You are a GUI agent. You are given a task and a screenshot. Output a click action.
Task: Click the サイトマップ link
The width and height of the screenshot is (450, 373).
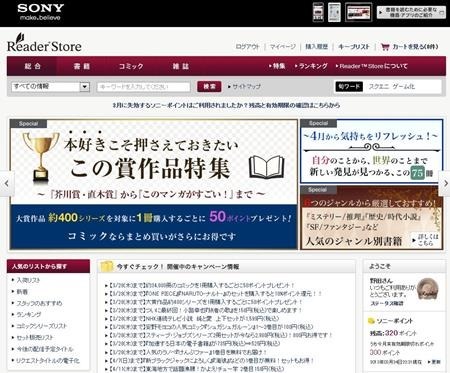pos(244,87)
